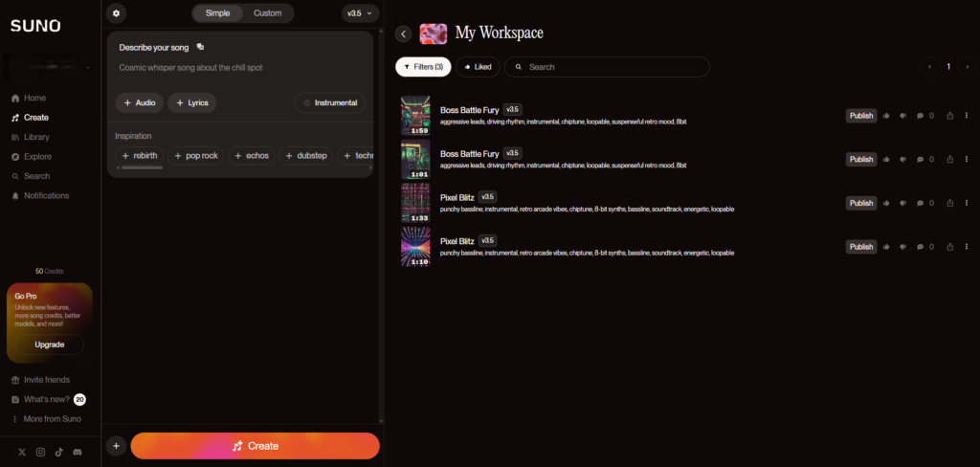Open comments on the 1:59 Boss Battle Fury track

[925, 116]
